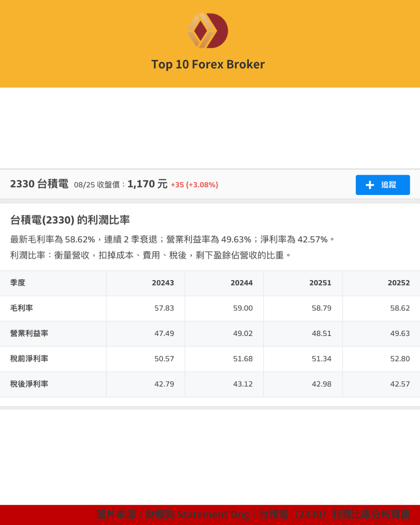This screenshot has width=420, height=525.
Task: Click after-tax margin value 42.79
Action: 164,384
